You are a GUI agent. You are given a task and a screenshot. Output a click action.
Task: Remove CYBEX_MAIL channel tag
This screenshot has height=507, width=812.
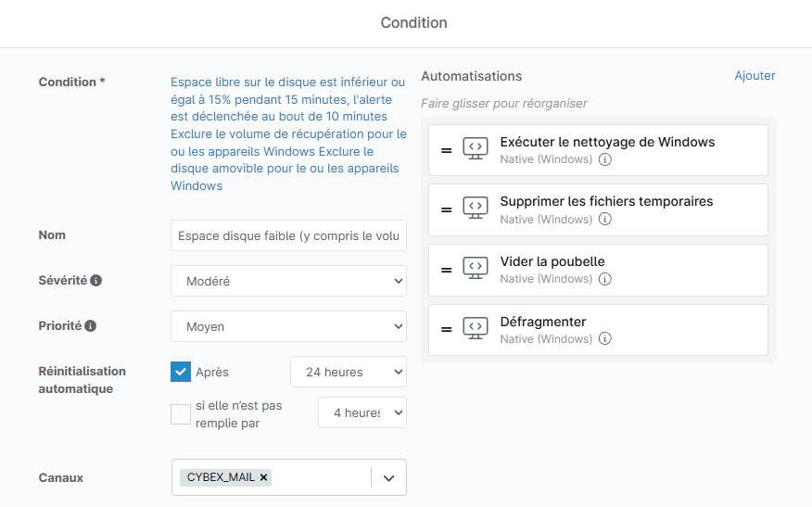click(x=264, y=477)
